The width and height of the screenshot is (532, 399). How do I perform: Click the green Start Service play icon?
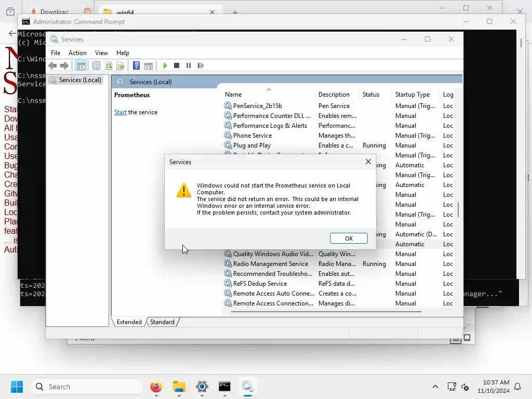tap(165, 65)
